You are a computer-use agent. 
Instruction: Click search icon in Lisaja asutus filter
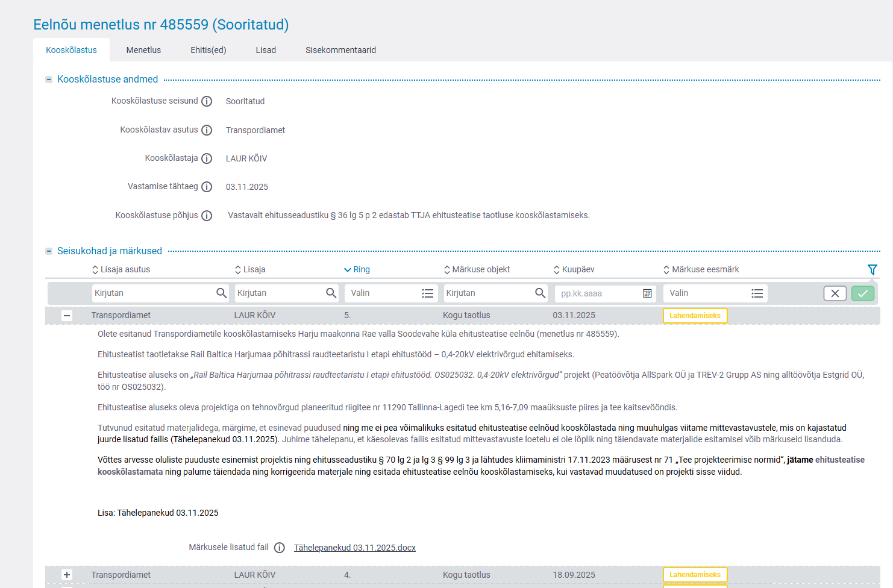pos(221,293)
